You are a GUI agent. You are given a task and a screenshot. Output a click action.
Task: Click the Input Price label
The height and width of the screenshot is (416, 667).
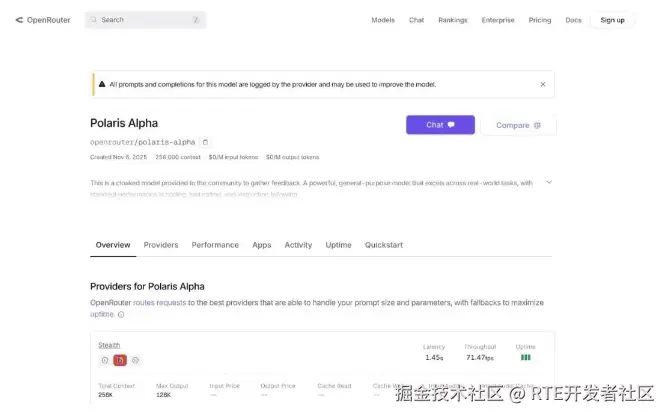pyautogui.click(x=225, y=386)
